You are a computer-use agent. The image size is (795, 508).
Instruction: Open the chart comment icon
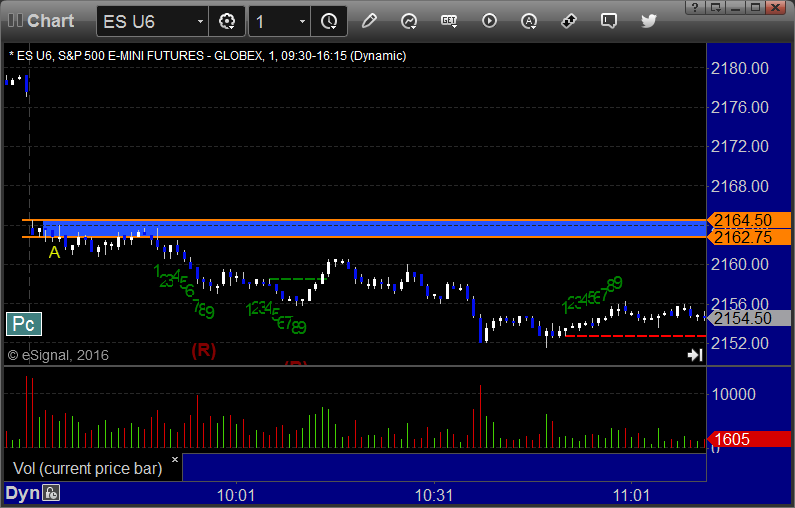(x=608, y=21)
